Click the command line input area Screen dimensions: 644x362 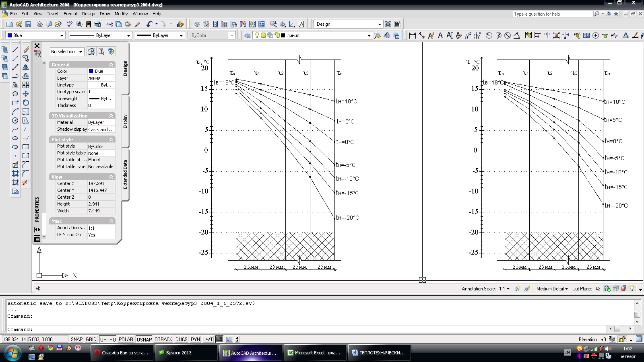point(306,329)
